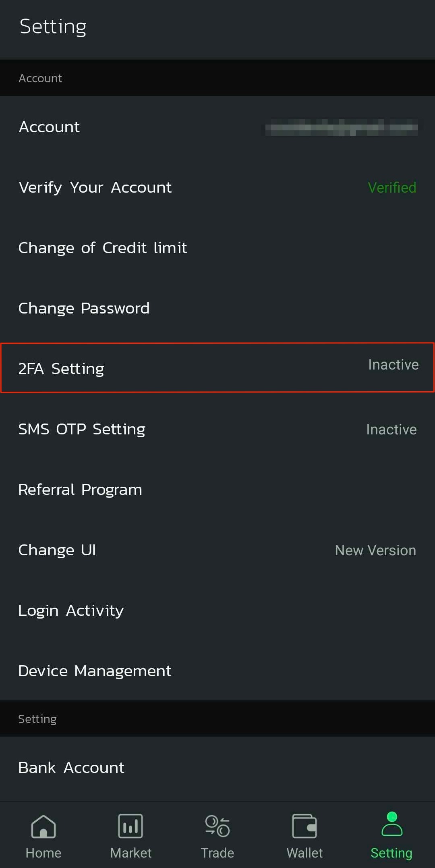Open Change of Credit limit
Image resolution: width=435 pixels, height=868 pixels.
point(102,247)
